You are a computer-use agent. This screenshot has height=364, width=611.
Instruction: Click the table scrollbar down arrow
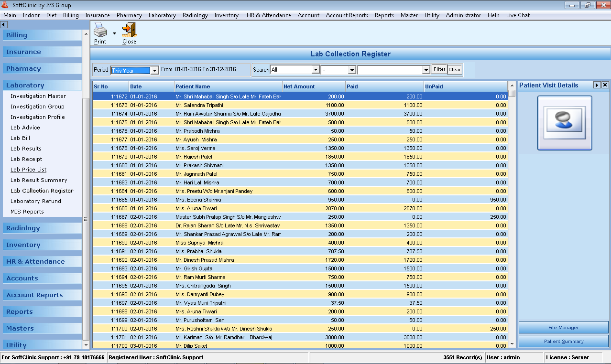click(512, 344)
